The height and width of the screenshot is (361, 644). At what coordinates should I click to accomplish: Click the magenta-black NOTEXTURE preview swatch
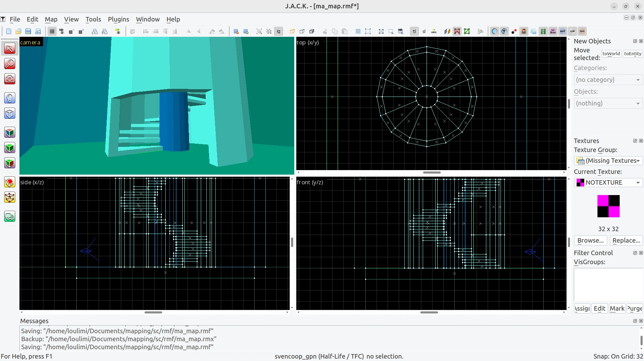coord(608,206)
